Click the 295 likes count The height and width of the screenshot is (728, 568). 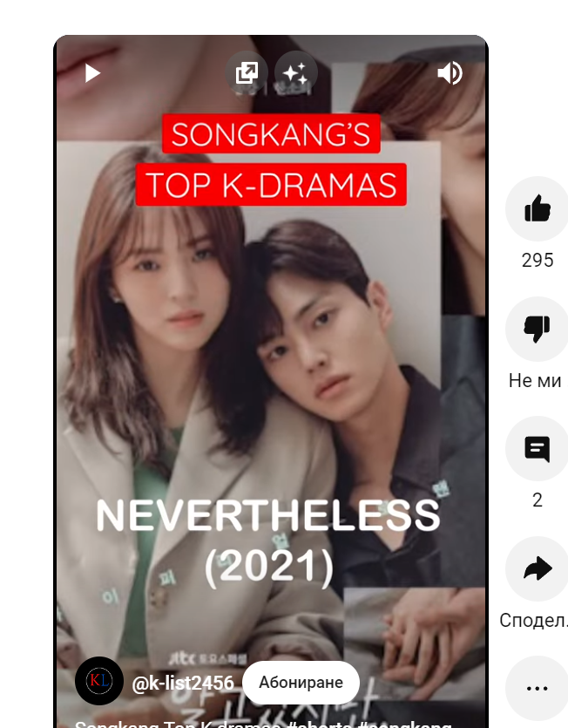(538, 261)
